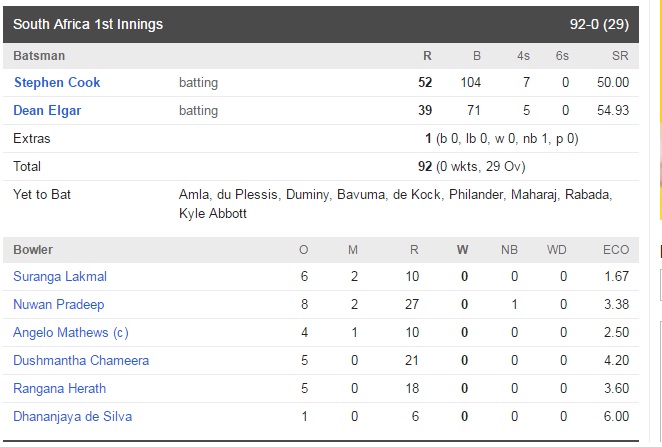Screen dimensions: 662x447
Task: Open Stephen Cook player profile link
Action: (x=57, y=82)
